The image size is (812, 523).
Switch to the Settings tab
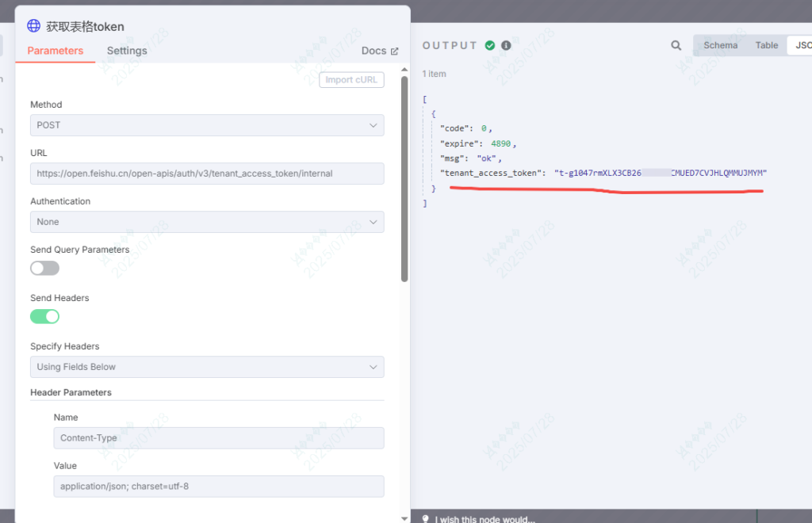click(127, 51)
